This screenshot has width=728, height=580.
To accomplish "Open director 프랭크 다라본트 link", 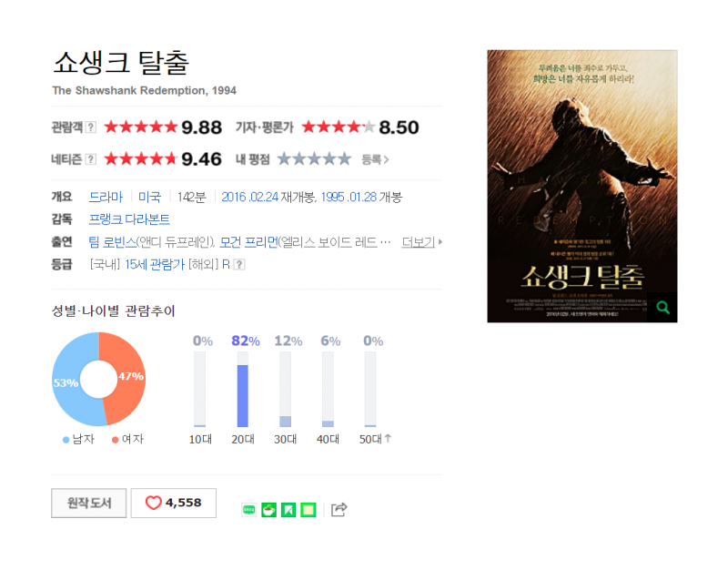I will [129, 219].
